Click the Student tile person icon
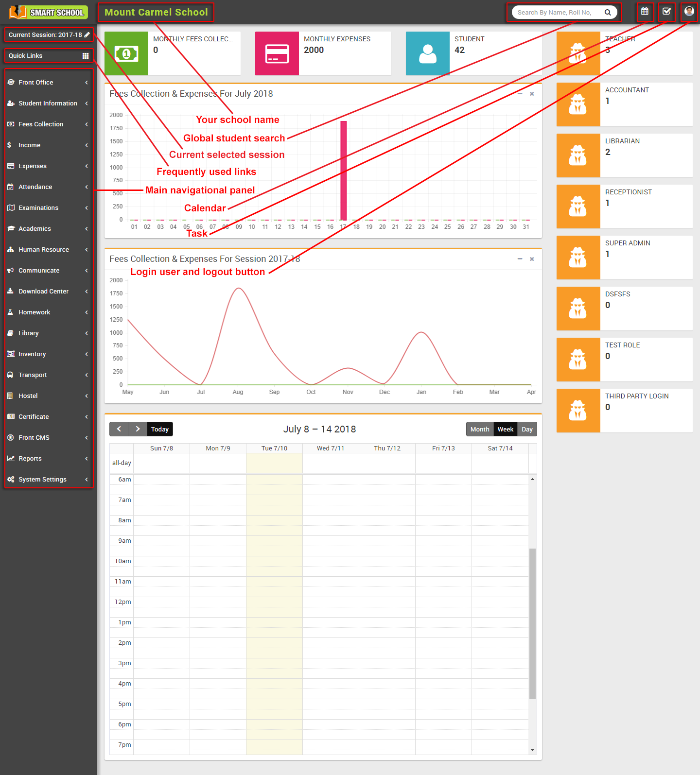This screenshot has height=775, width=700. pyautogui.click(x=428, y=53)
